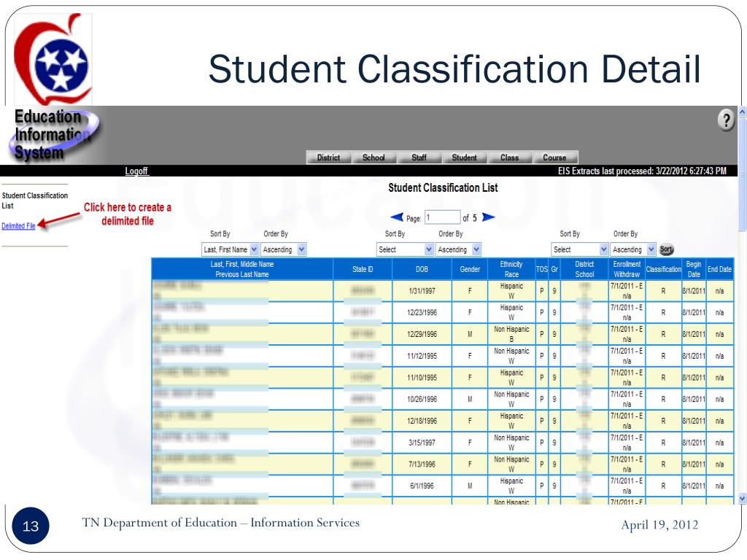Viewport: 747px width, 560px height.
Task: Click the DOB cell 12/23/1996
Action: [422, 312]
